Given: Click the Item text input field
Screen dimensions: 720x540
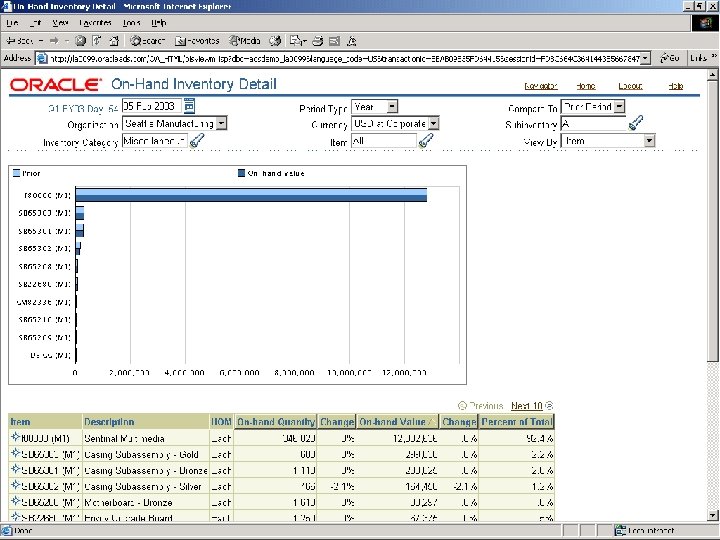Looking at the screenshot, I should [x=383, y=141].
